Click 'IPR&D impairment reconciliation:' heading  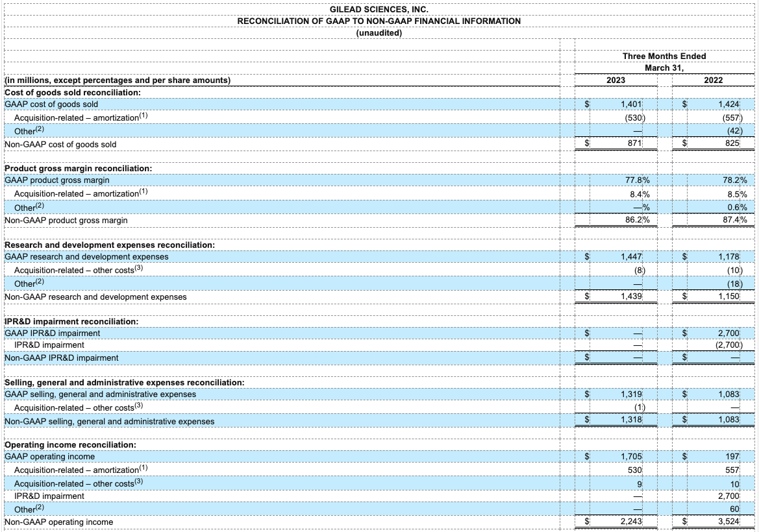coord(71,321)
